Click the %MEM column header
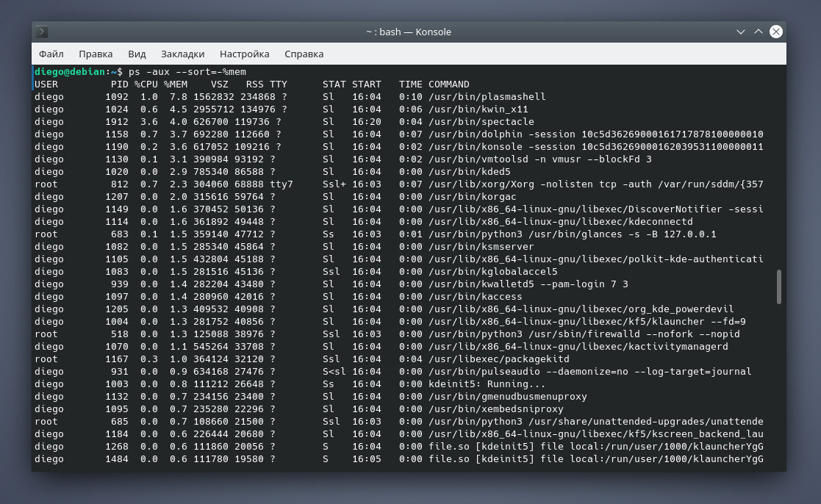Screen dimensions: 821x504 (176, 84)
